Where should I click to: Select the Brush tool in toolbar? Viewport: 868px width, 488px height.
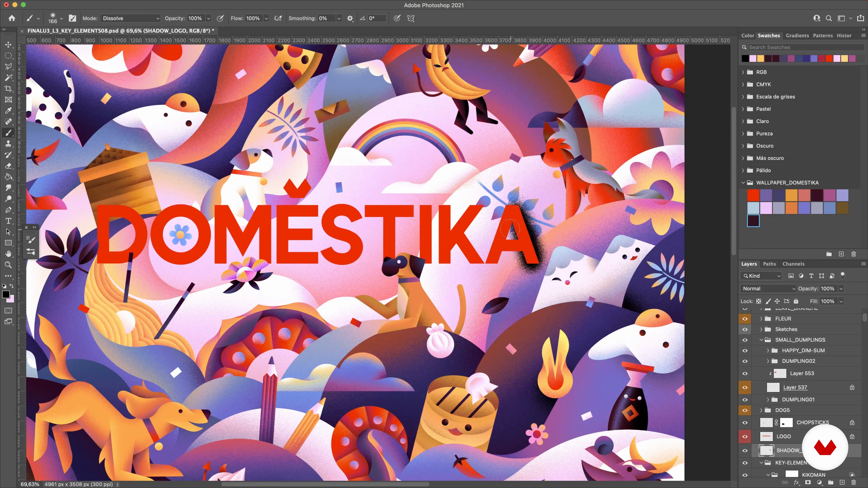8,133
